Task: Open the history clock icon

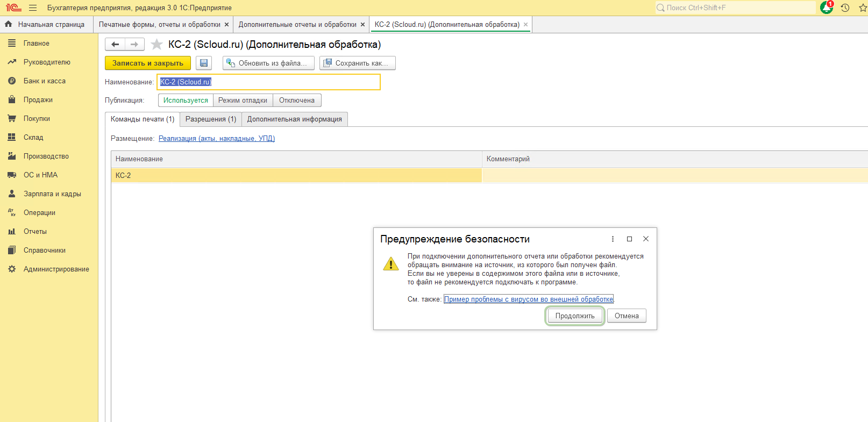Action: click(845, 8)
